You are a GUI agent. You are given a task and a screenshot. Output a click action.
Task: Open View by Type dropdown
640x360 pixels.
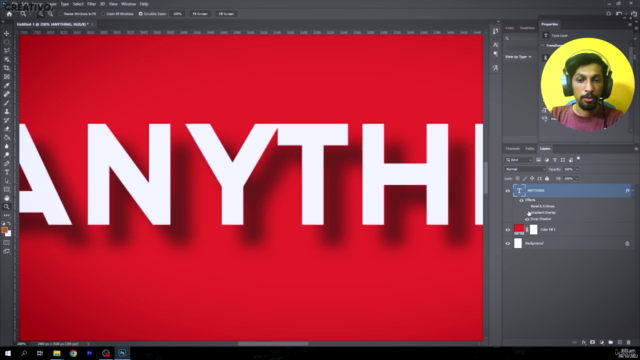click(x=518, y=57)
